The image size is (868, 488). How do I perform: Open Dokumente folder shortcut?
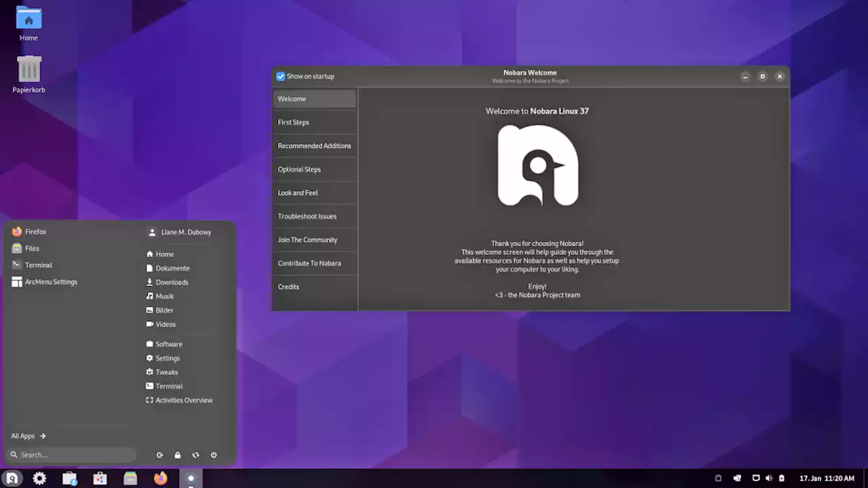point(168,268)
